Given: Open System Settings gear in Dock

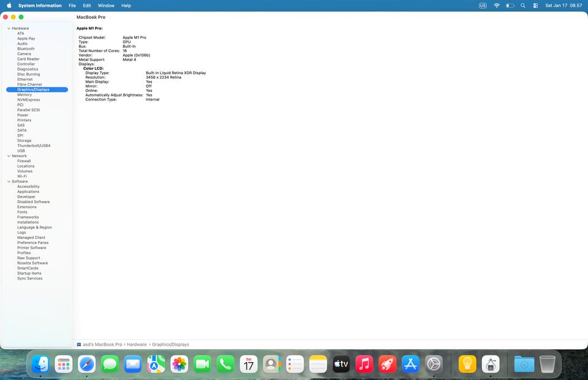Looking at the screenshot, I should (x=434, y=364).
